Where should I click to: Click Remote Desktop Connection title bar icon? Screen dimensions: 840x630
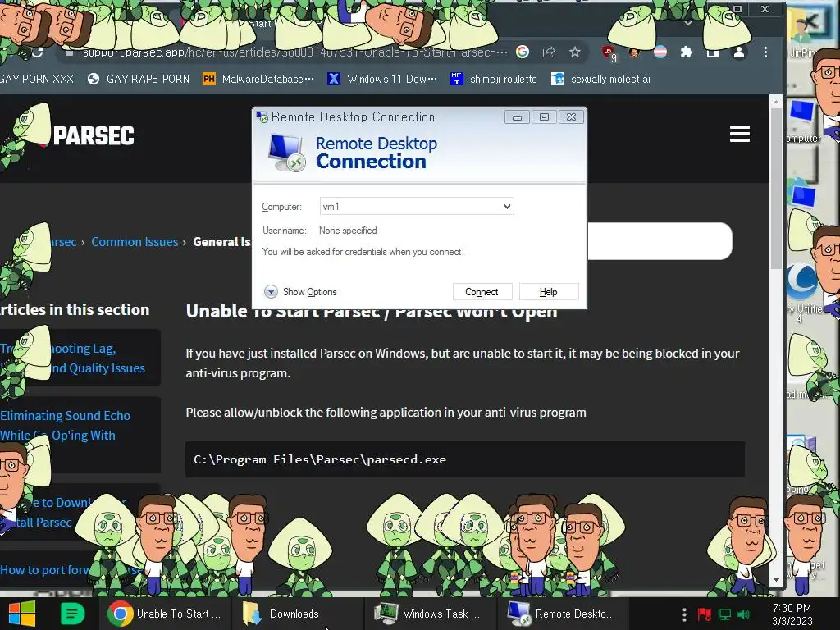coord(262,116)
